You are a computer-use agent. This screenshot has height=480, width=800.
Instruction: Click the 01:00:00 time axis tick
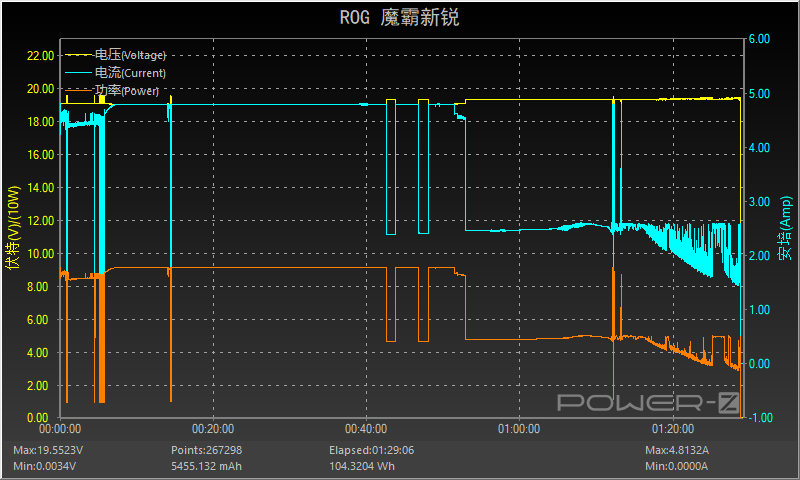(517, 428)
